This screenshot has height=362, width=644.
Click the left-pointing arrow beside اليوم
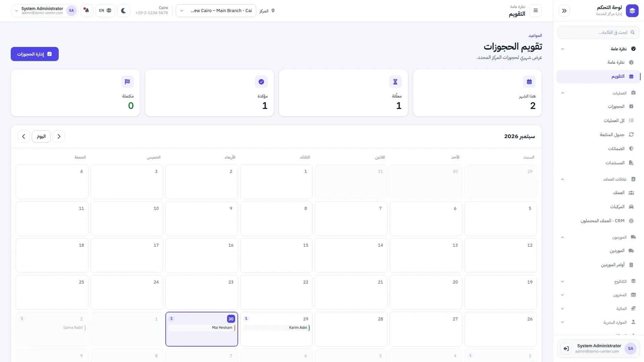coord(23,136)
